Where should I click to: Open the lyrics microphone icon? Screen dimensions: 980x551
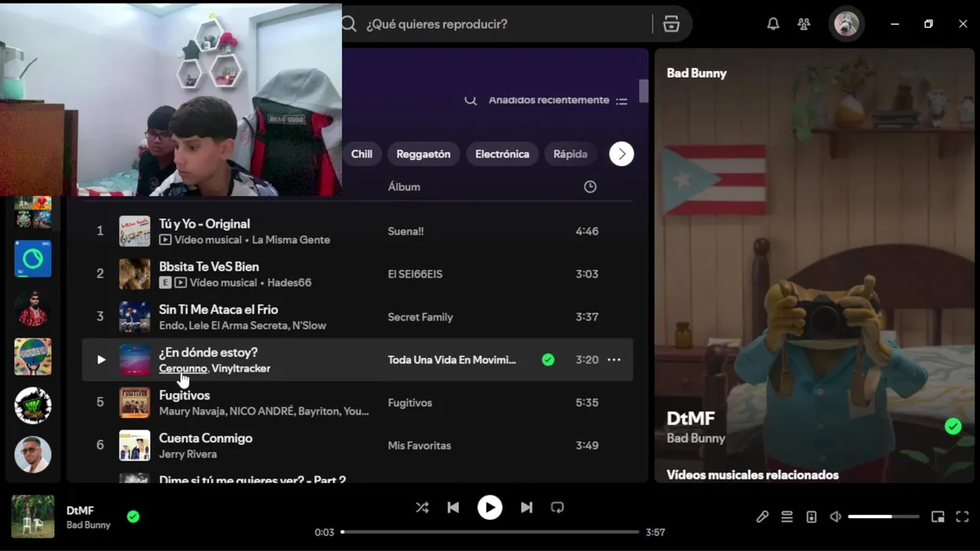pyautogui.click(x=763, y=517)
